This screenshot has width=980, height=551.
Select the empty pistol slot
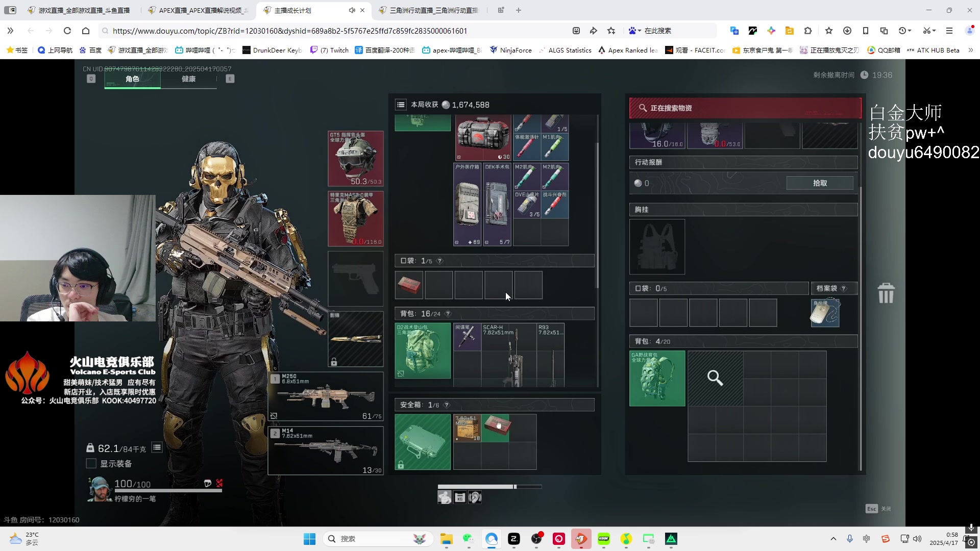tap(356, 279)
